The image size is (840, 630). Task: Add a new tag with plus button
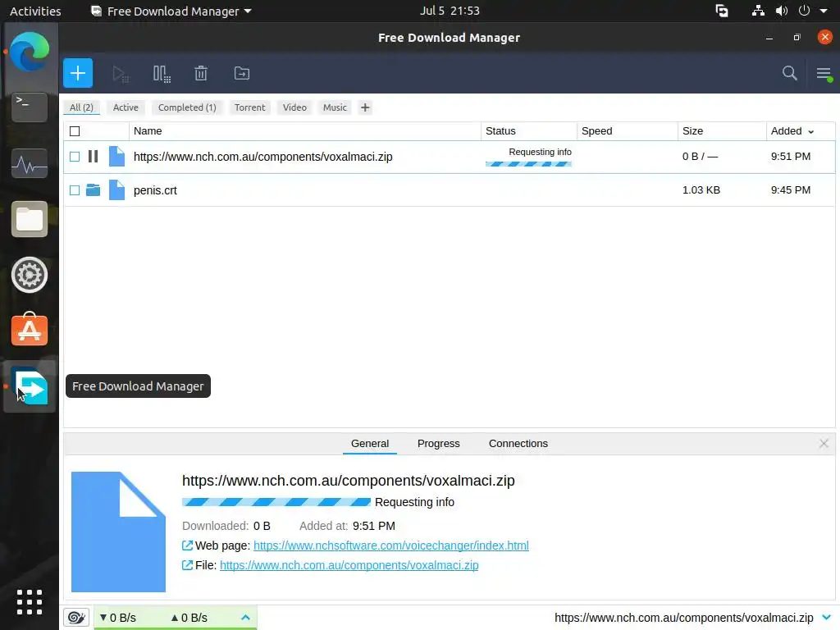pyautogui.click(x=365, y=107)
